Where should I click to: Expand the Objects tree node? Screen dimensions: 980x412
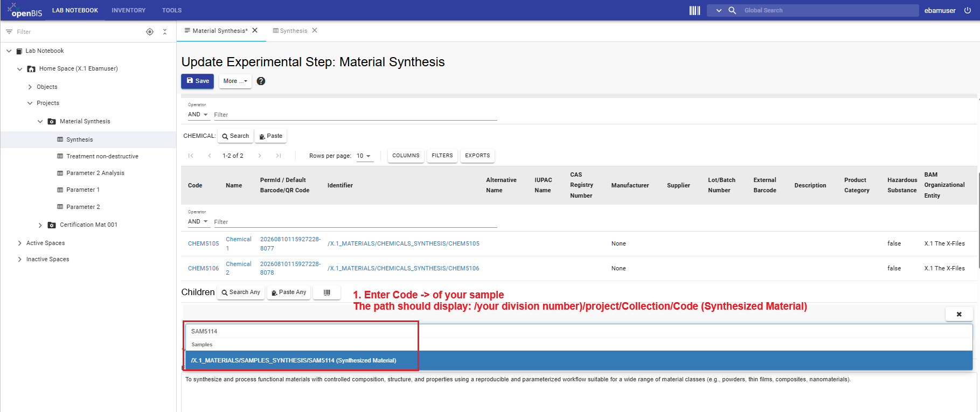coord(30,87)
